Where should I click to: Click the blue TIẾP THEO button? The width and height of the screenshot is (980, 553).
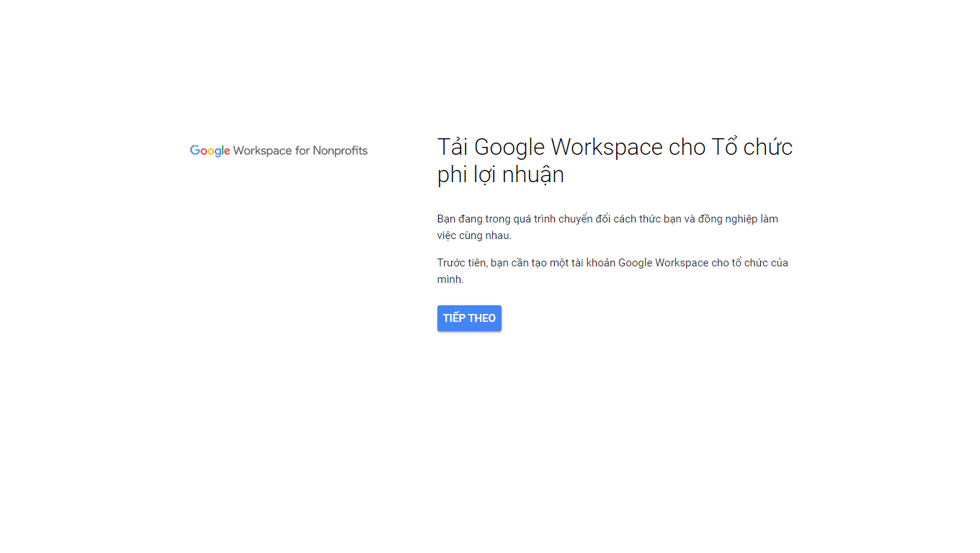[x=469, y=318]
